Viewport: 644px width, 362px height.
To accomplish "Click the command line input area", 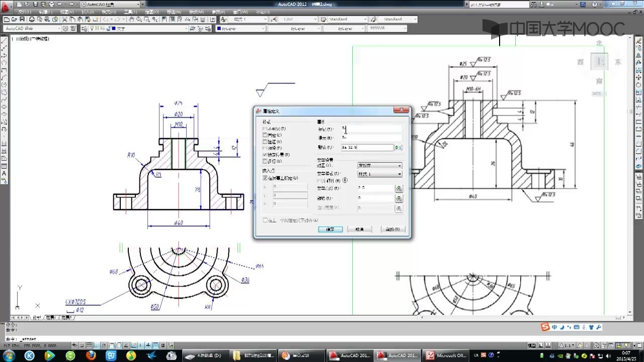I will pyautogui.click(x=322, y=339).
